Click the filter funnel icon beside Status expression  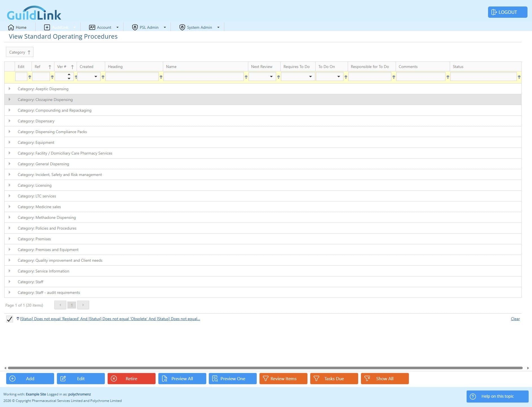click(18, 319)
